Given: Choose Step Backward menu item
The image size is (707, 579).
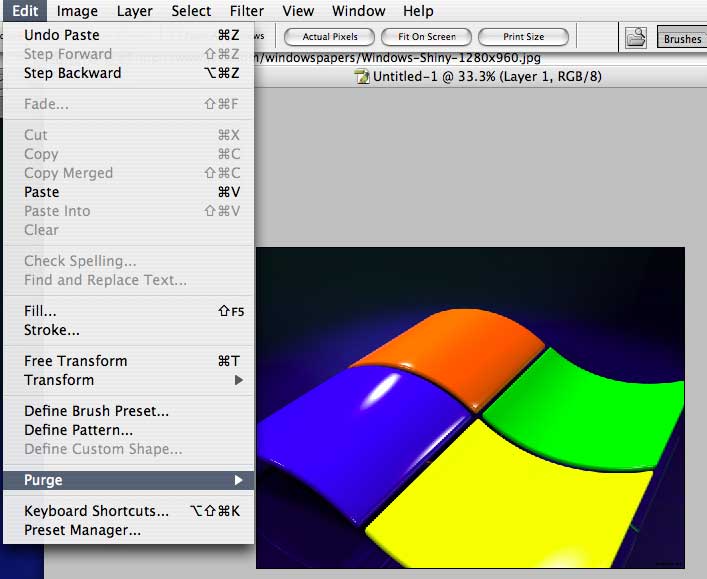Looking at the screenshot, I should tap(129, 73).
